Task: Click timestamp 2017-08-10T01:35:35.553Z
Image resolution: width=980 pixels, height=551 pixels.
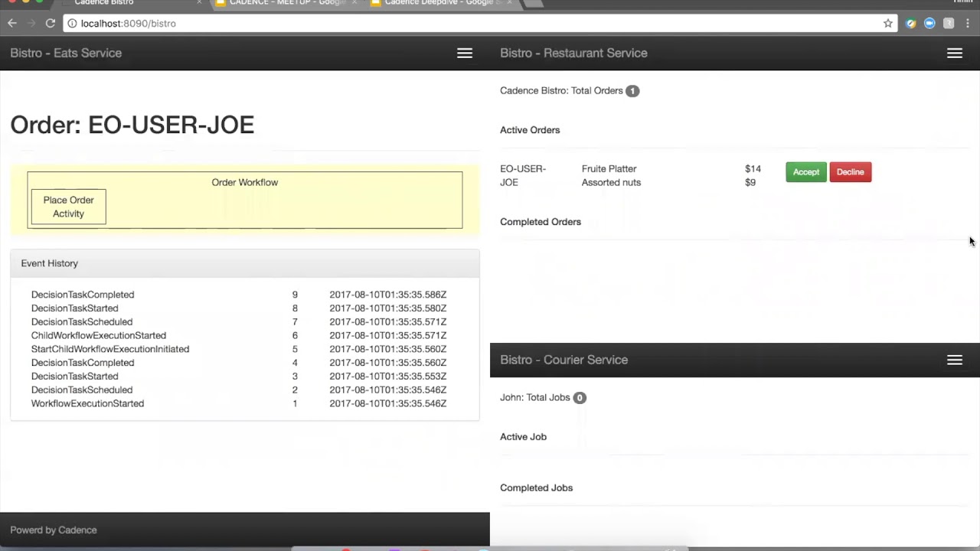Action: pos(388,377)
